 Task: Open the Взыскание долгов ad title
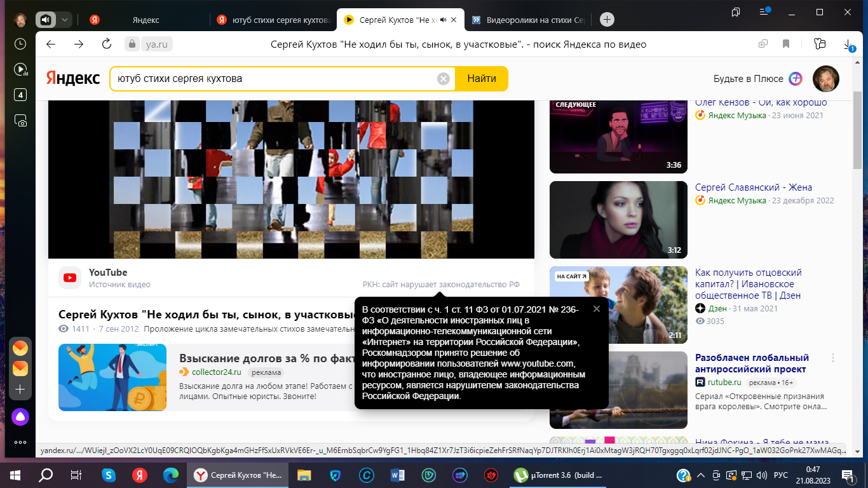click(x=266, y=358)
